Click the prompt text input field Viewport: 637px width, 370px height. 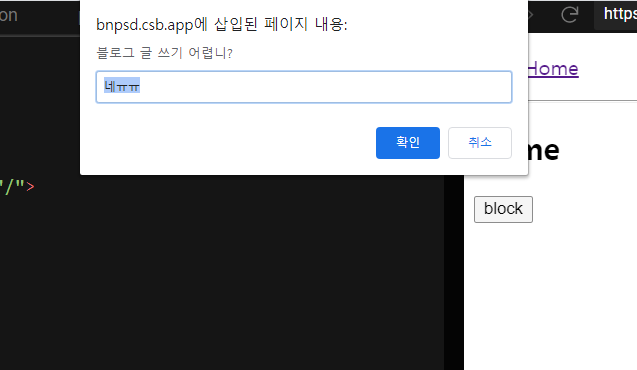pyautogui.click(x=304, y=87)
